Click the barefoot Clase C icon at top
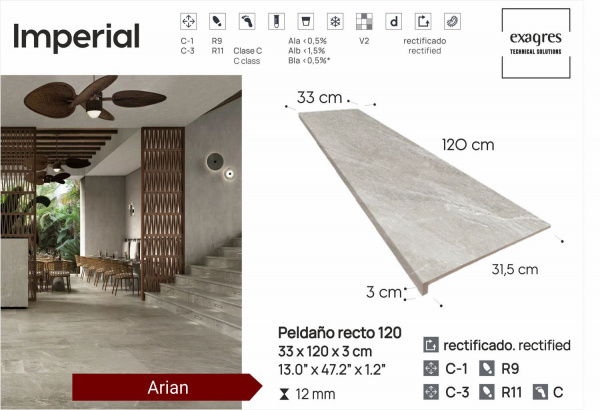 247,21
